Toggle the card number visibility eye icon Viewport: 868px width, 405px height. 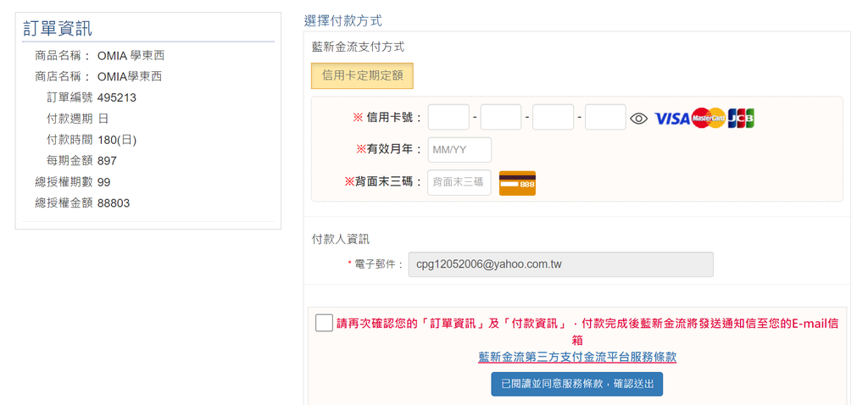coord(639,118)
